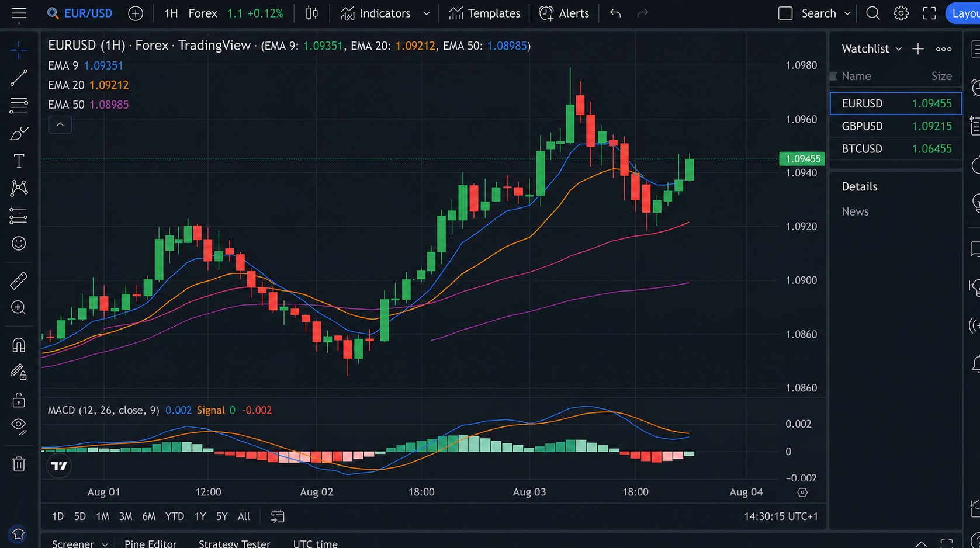The height and width of the screenshot is (548, 980).
Task: Switch to the Strategy Tester tab
Action: (234, 543)
